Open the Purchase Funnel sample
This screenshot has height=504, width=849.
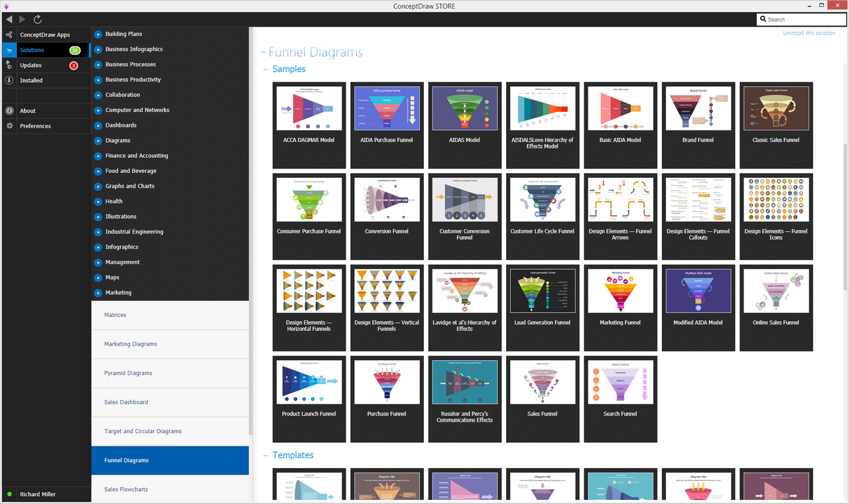pyautogui.click(x=387, y=399)
